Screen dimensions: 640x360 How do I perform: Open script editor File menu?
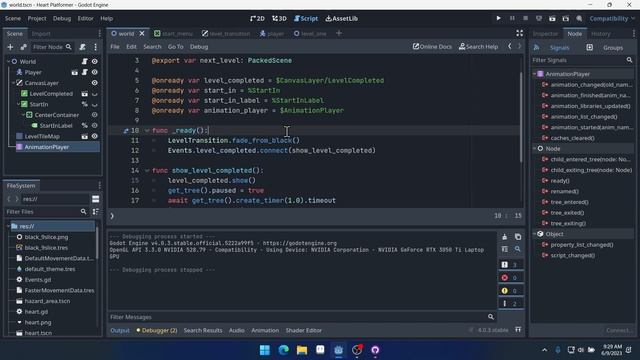click(115, 47)
